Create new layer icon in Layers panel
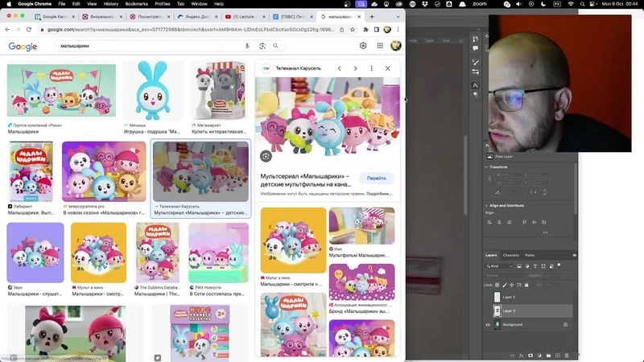 click(x=558, y=356)
